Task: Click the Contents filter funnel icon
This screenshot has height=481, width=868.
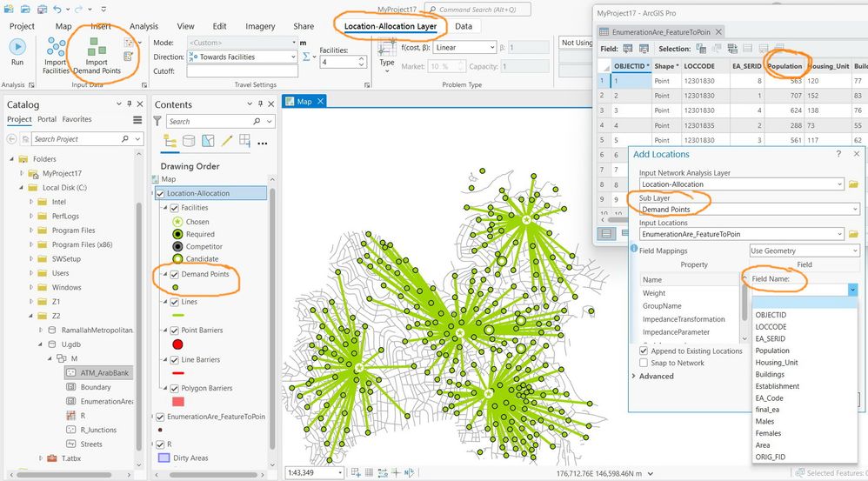Action: [157, 121]
